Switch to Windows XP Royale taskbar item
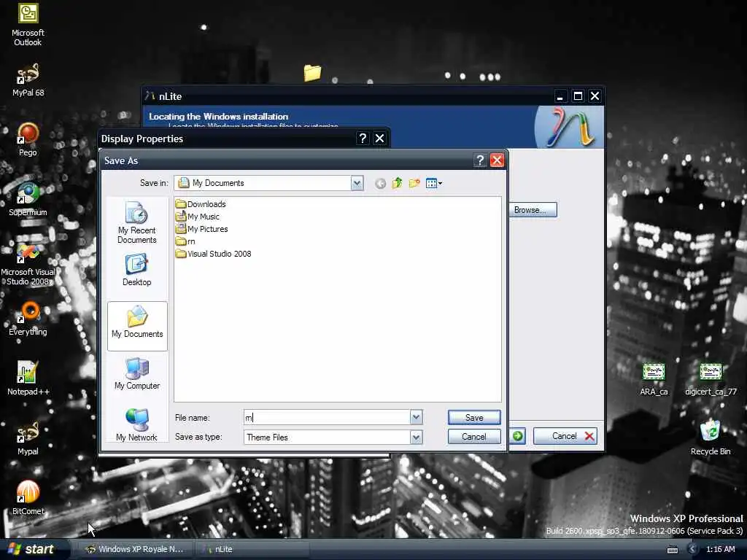 (134, 549)
